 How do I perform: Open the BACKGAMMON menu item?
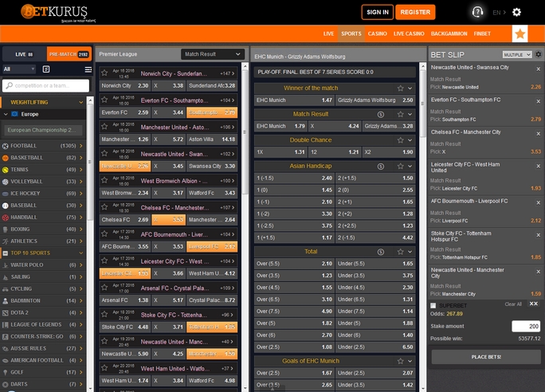[449, 33]
